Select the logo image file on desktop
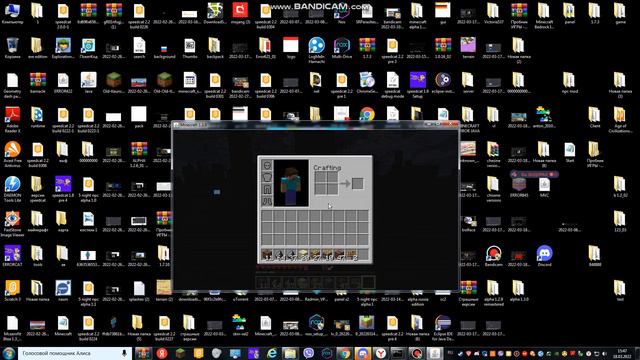The image size is (640, 360). pos(291,48)
